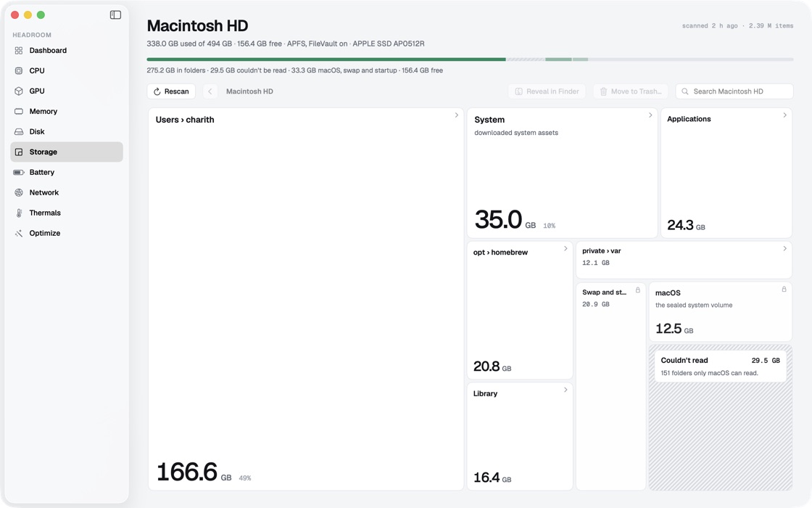Screen dimensions: 812x508
Task: Click the lock icon on Swap tile
Action: (638, 290)
